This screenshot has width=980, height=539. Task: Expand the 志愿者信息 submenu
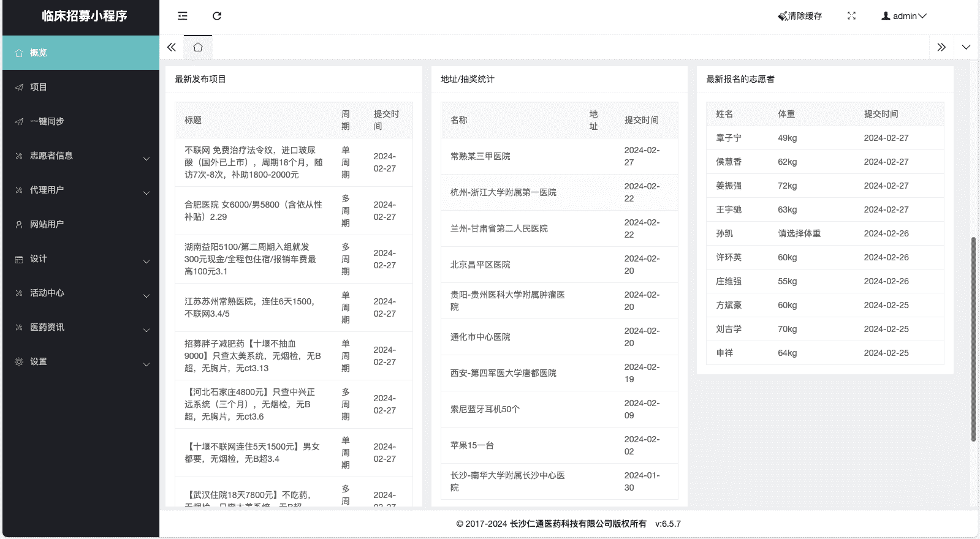pos(81,156)
